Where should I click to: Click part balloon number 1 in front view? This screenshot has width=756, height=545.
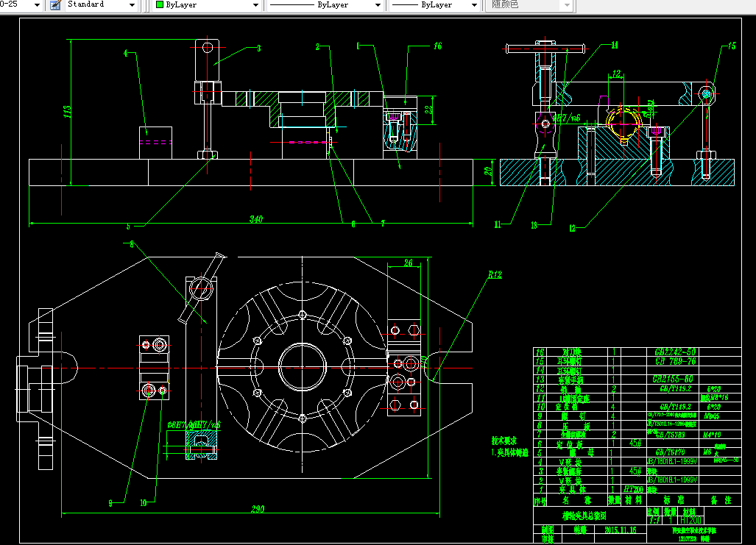pos(358,46)
